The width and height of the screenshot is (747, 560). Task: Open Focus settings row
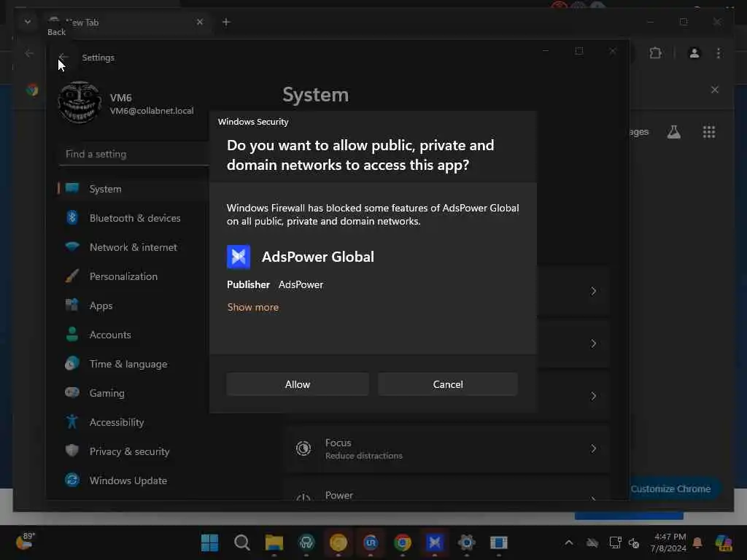448,448
